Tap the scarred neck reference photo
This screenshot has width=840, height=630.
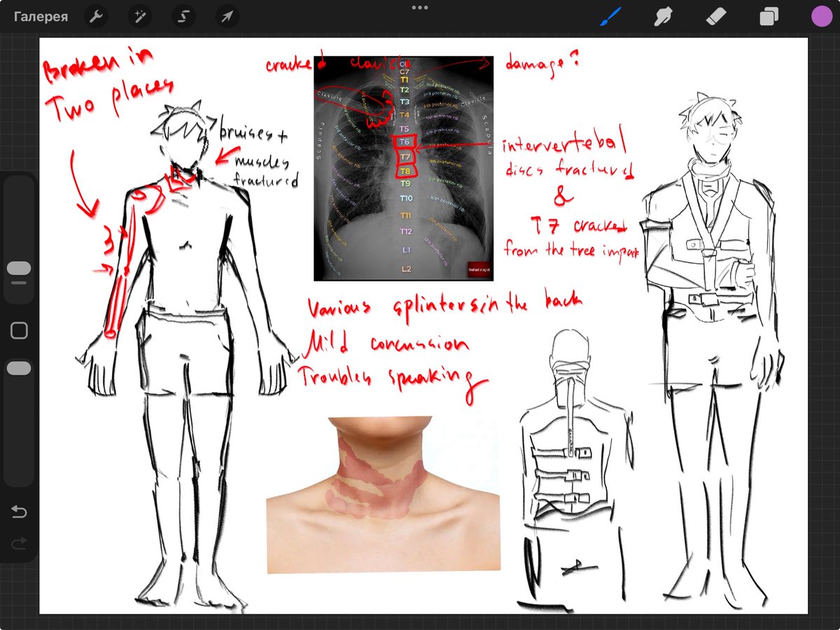pyautogui.click(x=383, y=495)
